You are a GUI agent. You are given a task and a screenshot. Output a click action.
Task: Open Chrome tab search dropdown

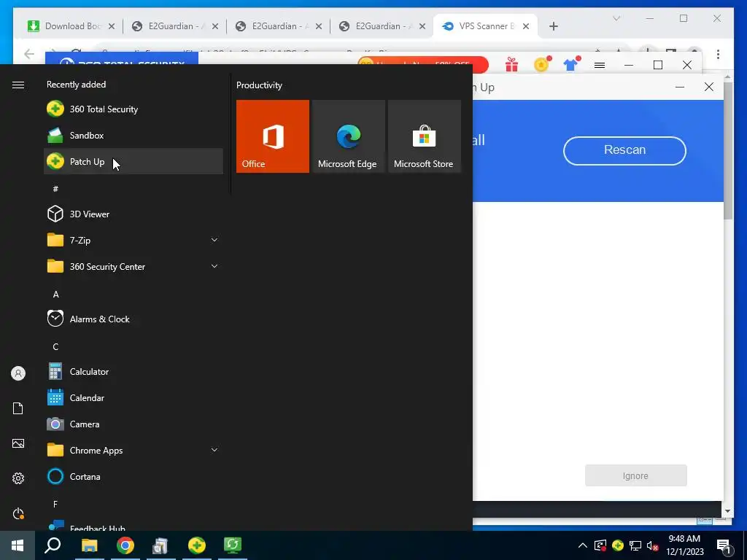click(616, 18)
